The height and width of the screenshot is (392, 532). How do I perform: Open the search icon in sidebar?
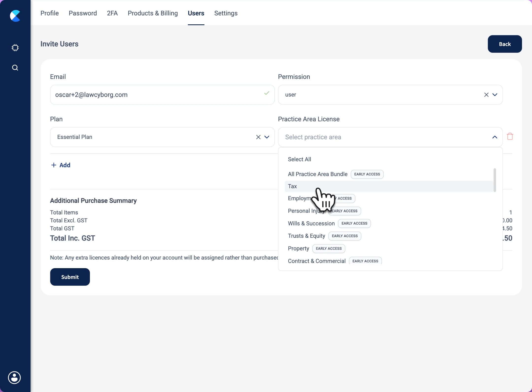(x=15, y=68)
